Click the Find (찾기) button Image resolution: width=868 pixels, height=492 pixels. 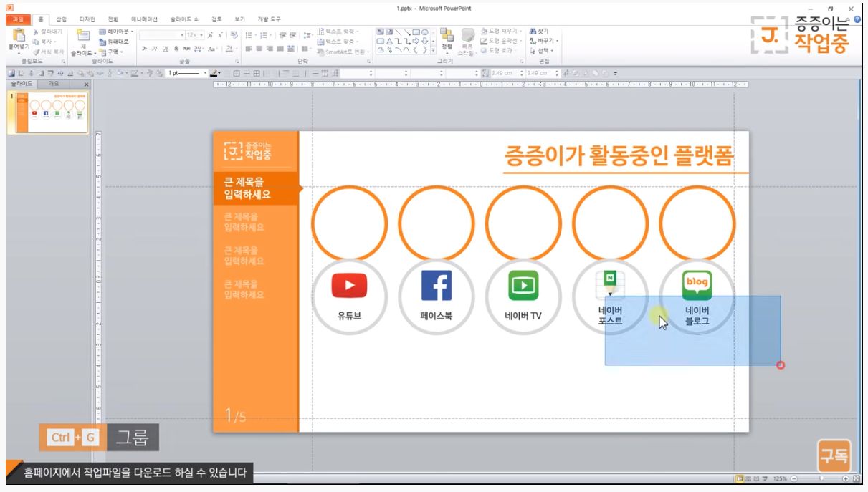tap(539, 32)
